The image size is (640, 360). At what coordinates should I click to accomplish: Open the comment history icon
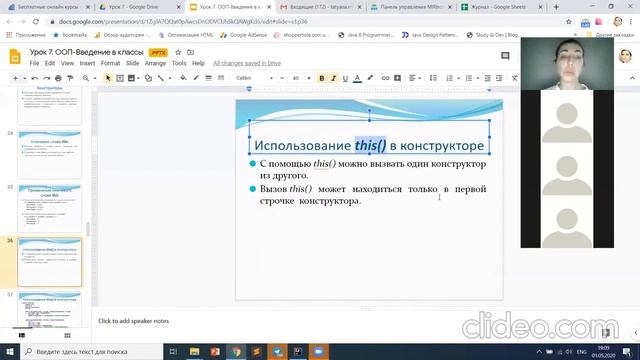pos(505,56)
